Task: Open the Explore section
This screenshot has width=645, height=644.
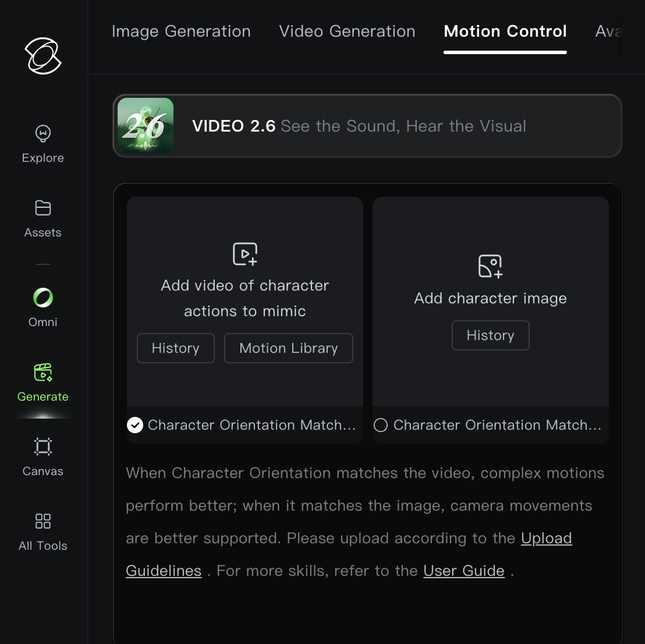Action: 43,144
